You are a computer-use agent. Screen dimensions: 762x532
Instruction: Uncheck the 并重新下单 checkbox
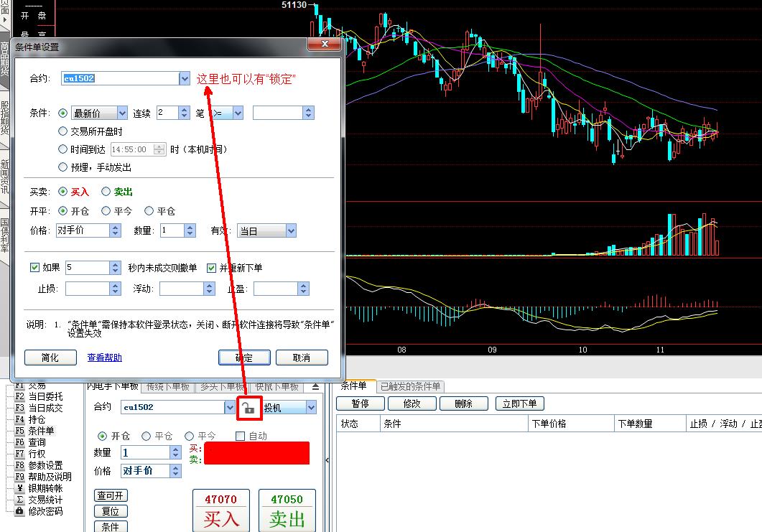coord(212,268)
